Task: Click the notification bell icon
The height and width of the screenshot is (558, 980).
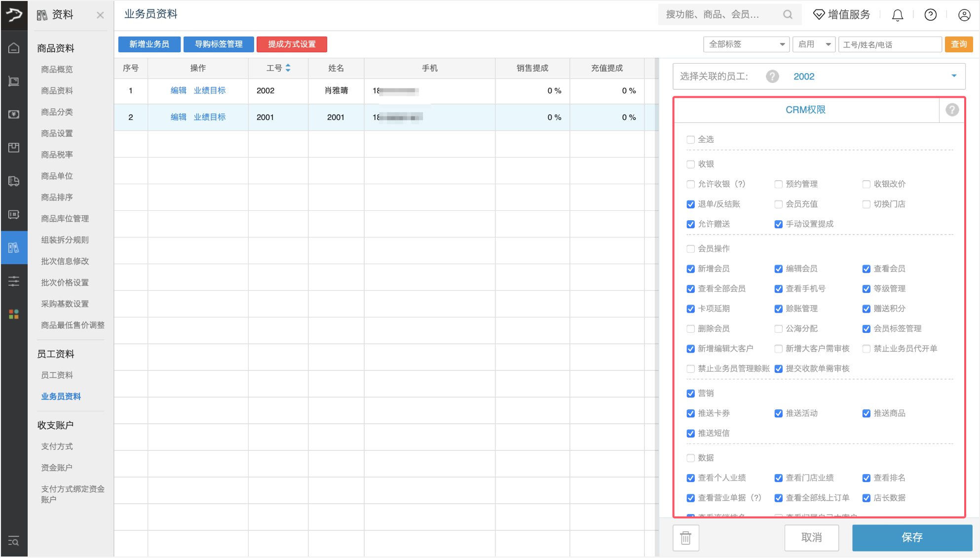Action: (x=897, y=15)
